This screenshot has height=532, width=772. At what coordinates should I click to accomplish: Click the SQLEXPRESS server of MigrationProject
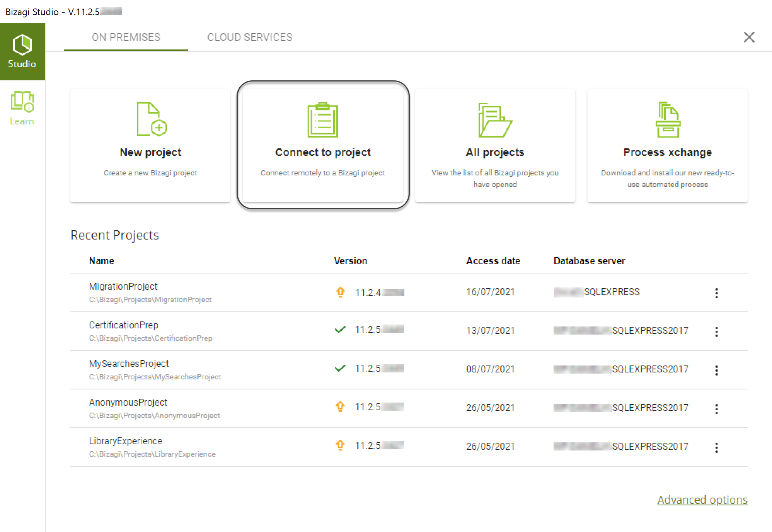coord(596,292)
